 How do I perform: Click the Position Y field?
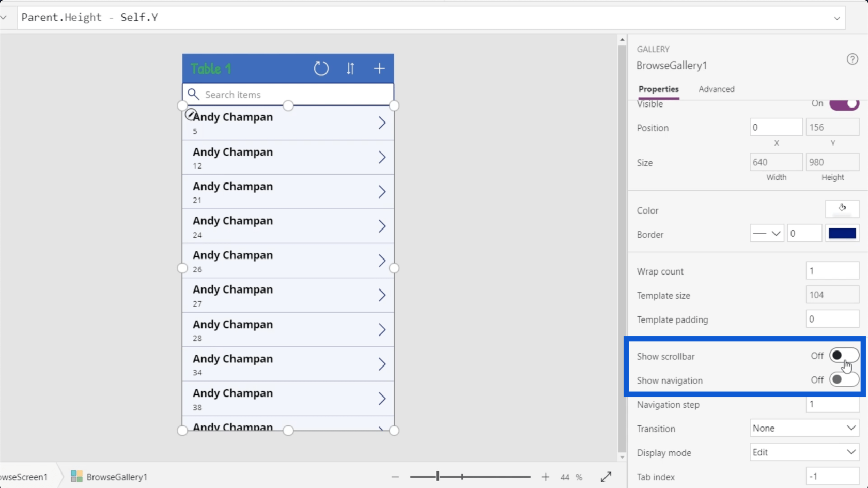(832, 127)
